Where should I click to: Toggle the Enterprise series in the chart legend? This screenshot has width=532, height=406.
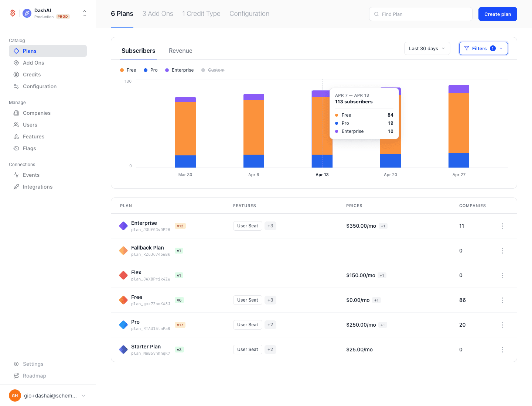click(x=180, y=70)
